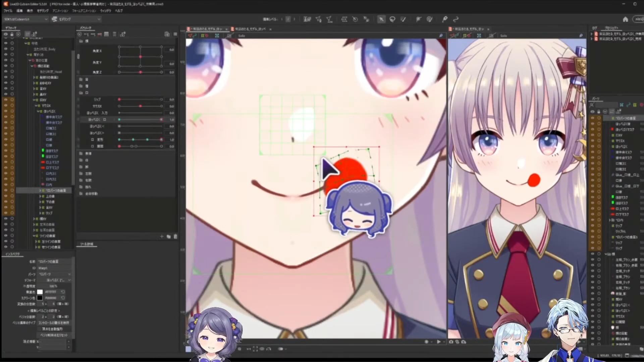Toggle the lock icon in the deformer panel header
The height and width of the screenshot is (362, 644).
coord(12,34)
